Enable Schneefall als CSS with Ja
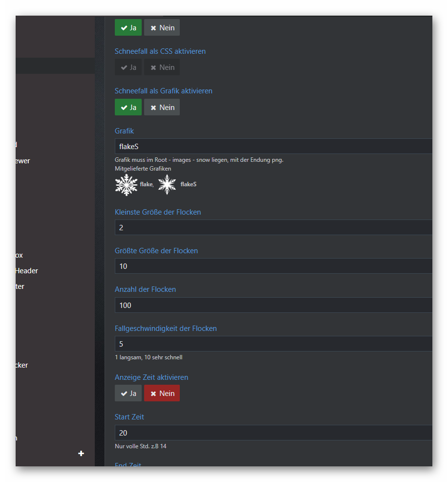This screenshot has width=448, height=482. pos(128,67)
